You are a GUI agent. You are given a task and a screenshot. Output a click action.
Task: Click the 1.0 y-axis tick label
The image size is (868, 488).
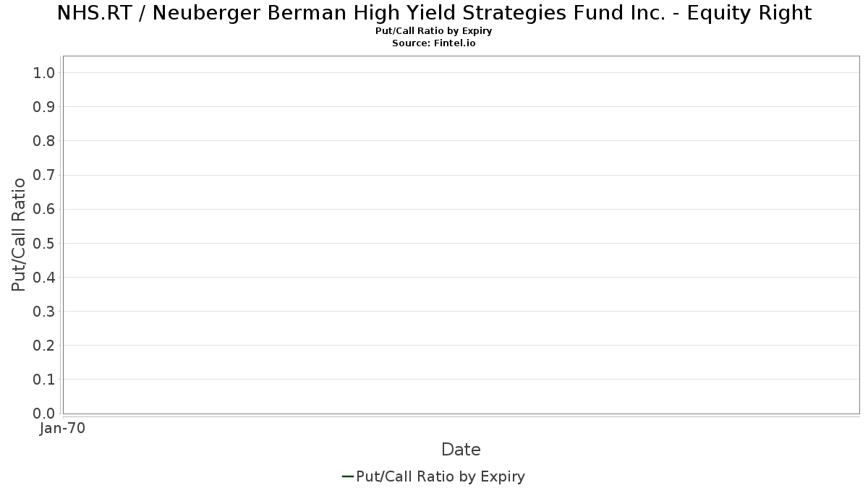pyautogui.click(x=44, y=73)
